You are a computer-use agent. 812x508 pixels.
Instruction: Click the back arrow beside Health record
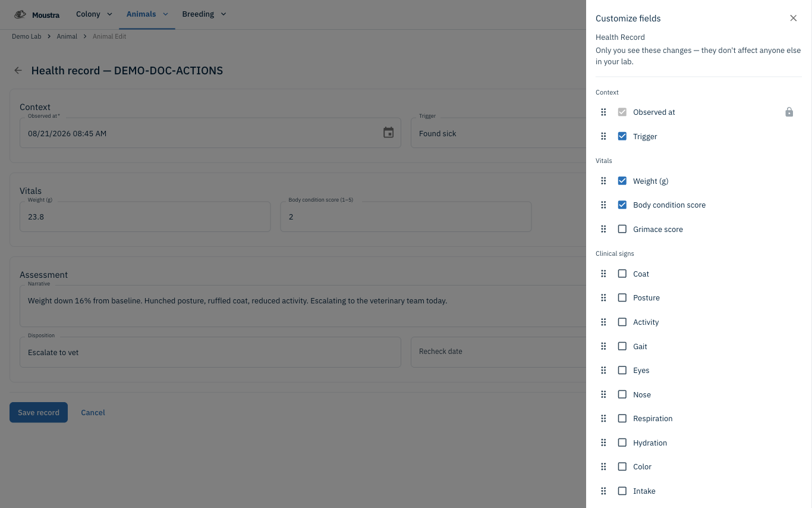pyautogui.click(x=18, y=70)
